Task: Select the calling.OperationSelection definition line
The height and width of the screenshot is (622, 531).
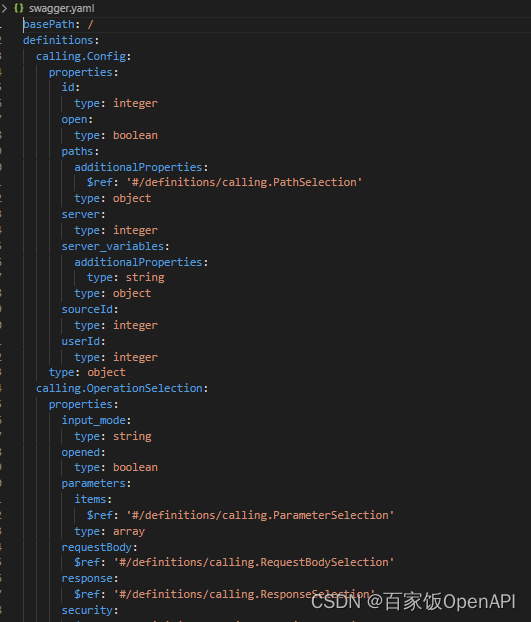Action: pyautogui.click(x=122, y=388)
